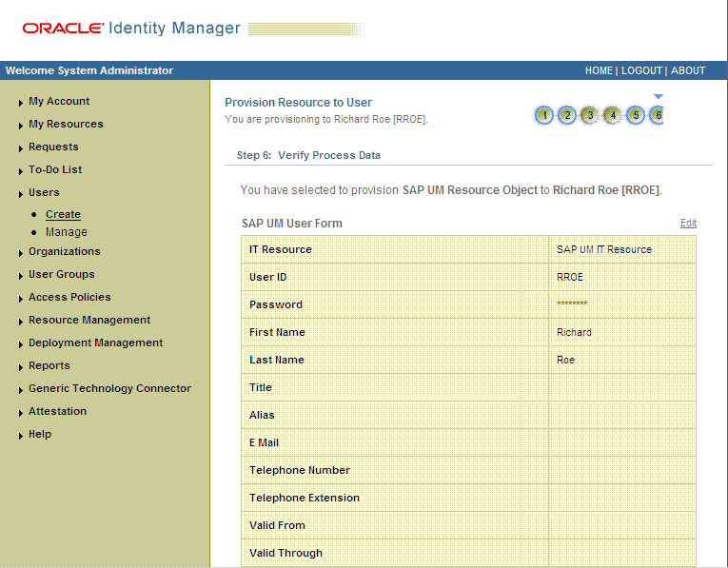Select the IT Resource row label
Screen dimensions: 728x568
(x=281, y=249)
